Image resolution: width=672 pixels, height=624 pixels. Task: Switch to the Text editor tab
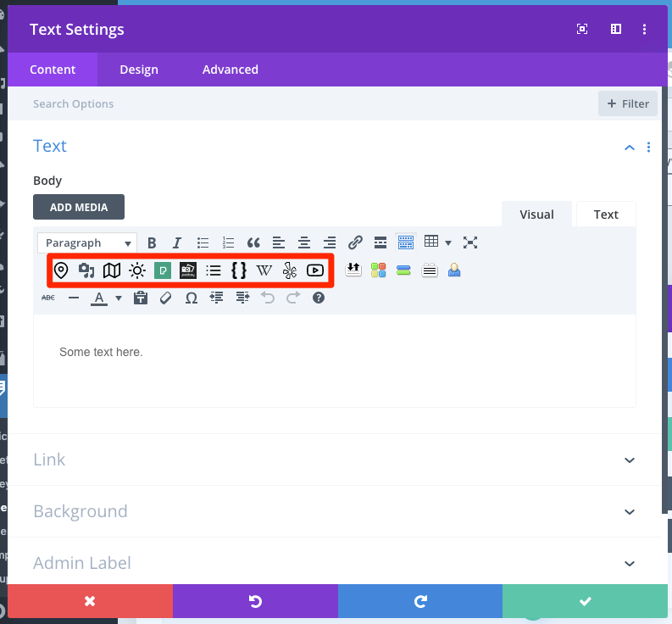tap(605, 214)
